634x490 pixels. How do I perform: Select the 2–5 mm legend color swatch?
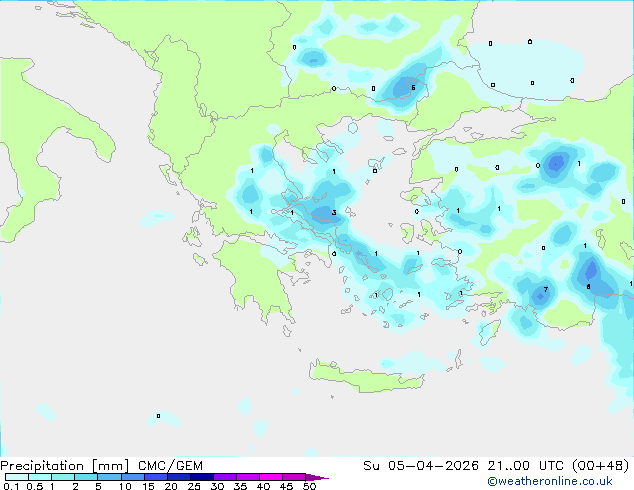(x=86, y=477)
